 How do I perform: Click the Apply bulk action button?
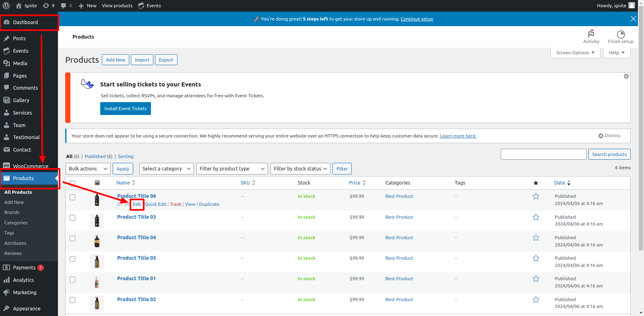tap(123, 169)
